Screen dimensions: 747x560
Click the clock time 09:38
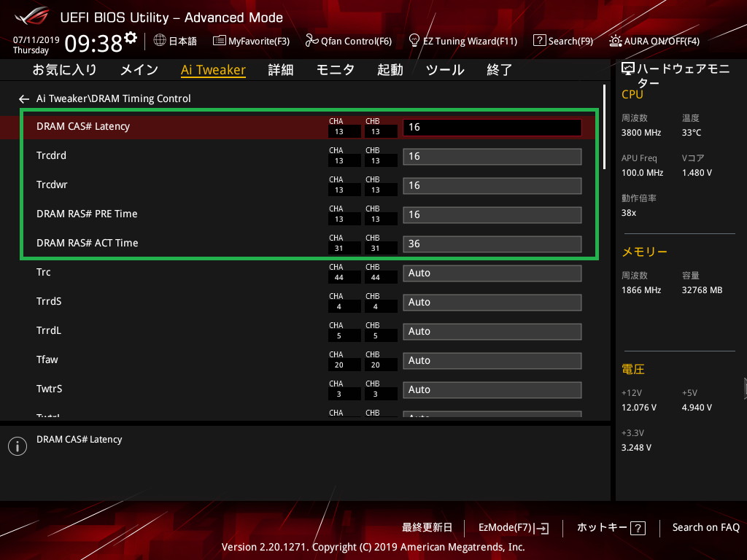[93, 43]
